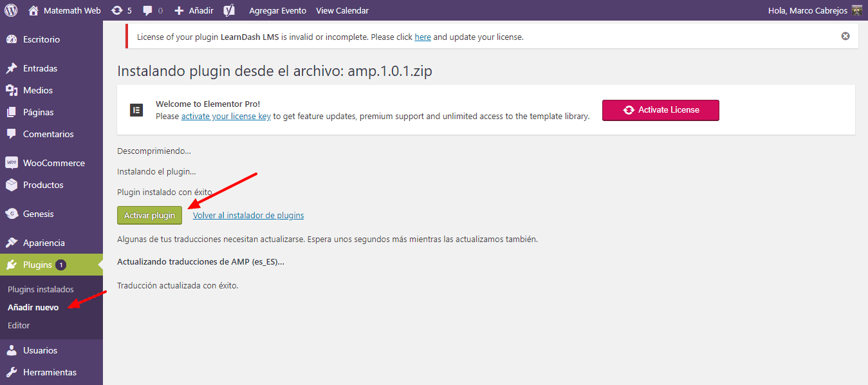Open Plugins instalados submenu item
Screen dimensions: 868x385
click(x=41, y=289)
